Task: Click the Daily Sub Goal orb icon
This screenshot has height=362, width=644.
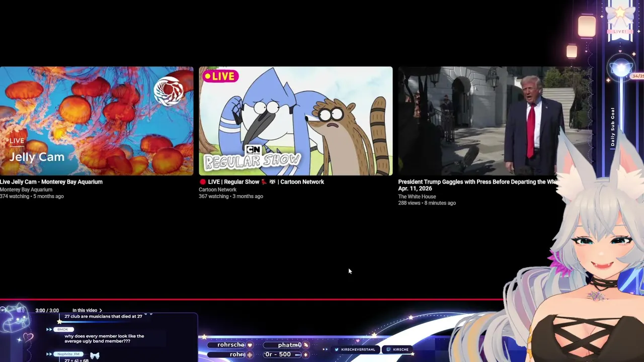Action: [620, 69]
